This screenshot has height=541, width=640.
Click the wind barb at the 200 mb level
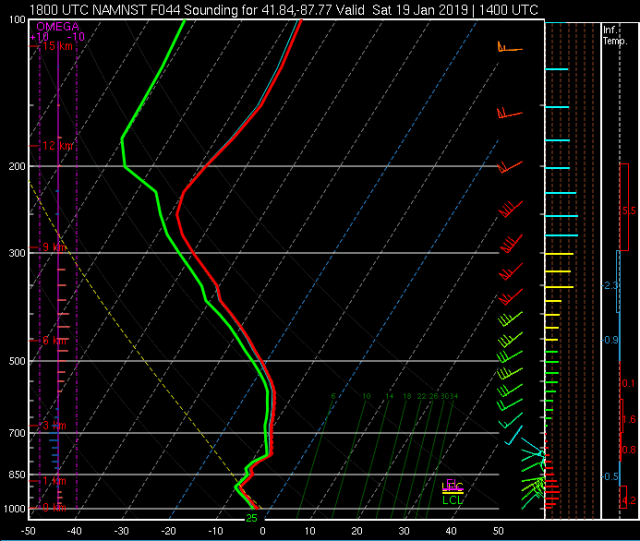pos(509,166)
